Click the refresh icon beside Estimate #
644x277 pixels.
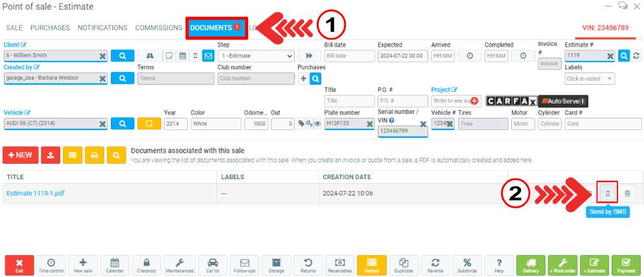coord(636,56)
